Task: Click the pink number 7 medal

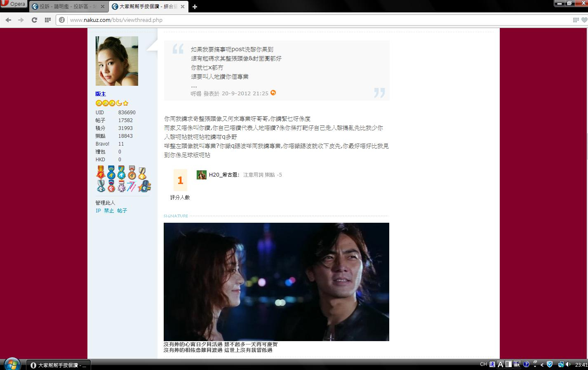Action: [x=132, y=186]
